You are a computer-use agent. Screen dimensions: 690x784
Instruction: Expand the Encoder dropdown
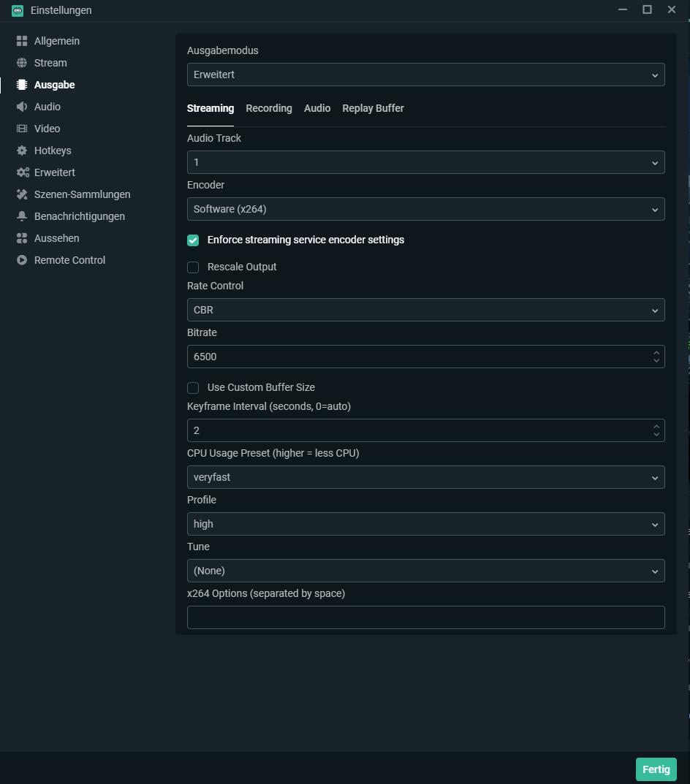pyautogui.click(x=425, y=209)
